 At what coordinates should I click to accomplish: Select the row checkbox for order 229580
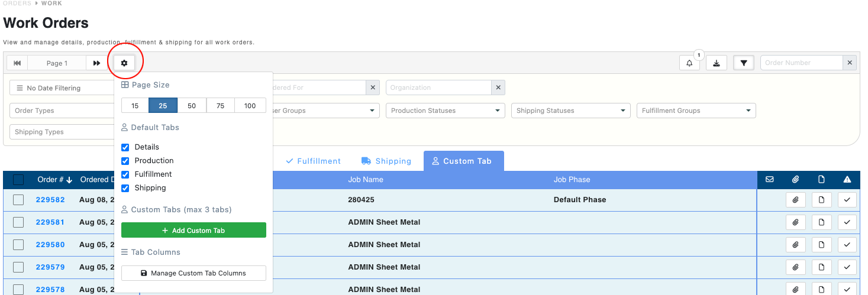coord(18,245)
